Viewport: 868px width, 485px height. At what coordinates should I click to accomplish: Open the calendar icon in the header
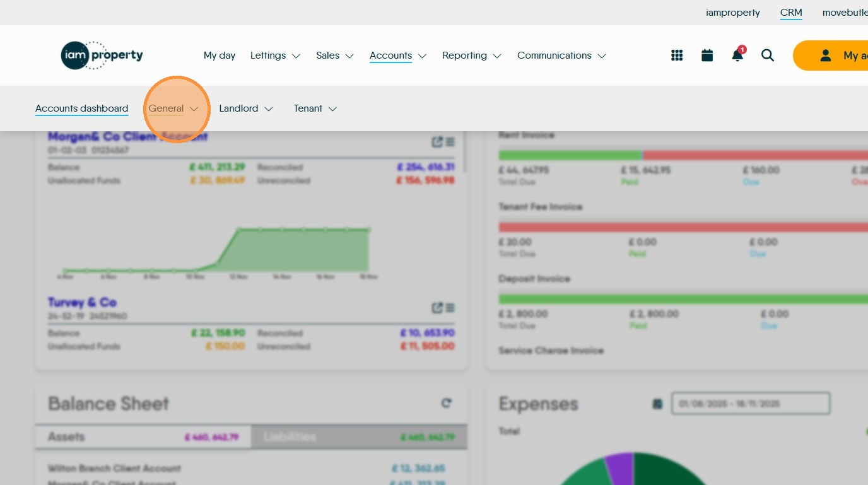tap(707, 56)
